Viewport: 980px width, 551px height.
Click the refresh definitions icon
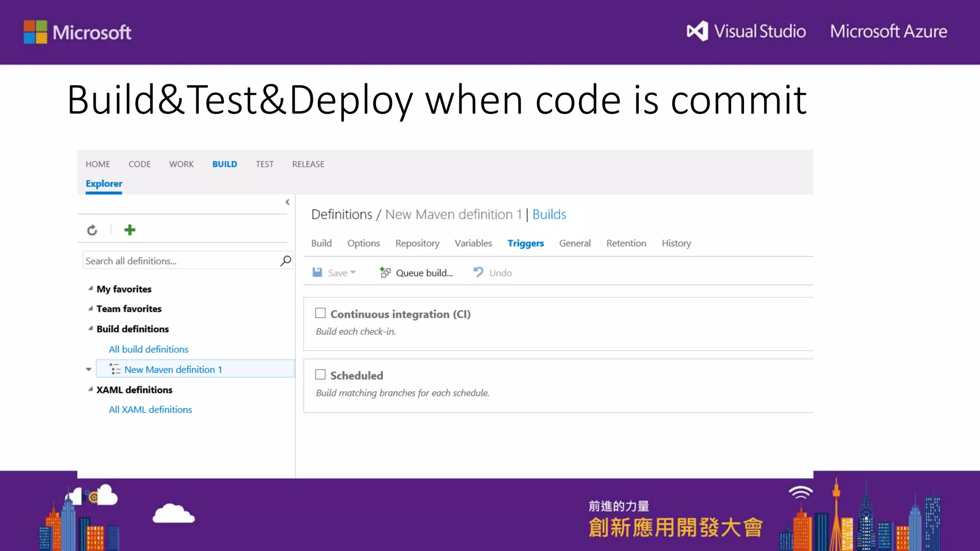click(x=92, y=230)
